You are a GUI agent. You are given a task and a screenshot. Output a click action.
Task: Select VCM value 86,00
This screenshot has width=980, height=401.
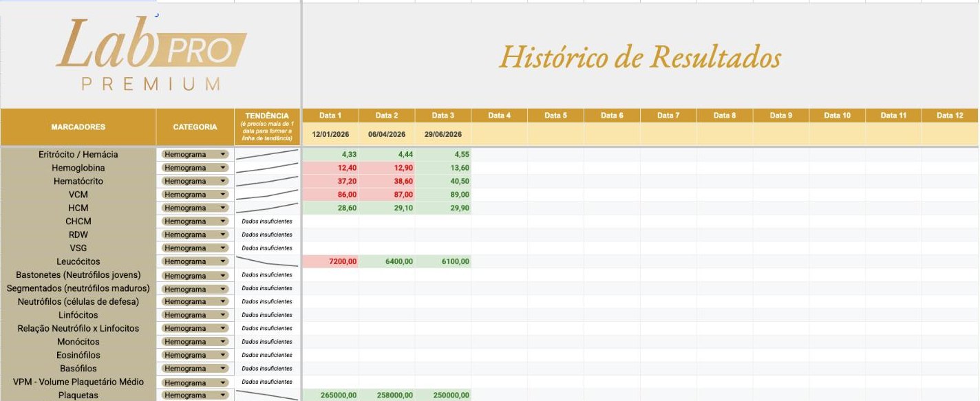330,195
